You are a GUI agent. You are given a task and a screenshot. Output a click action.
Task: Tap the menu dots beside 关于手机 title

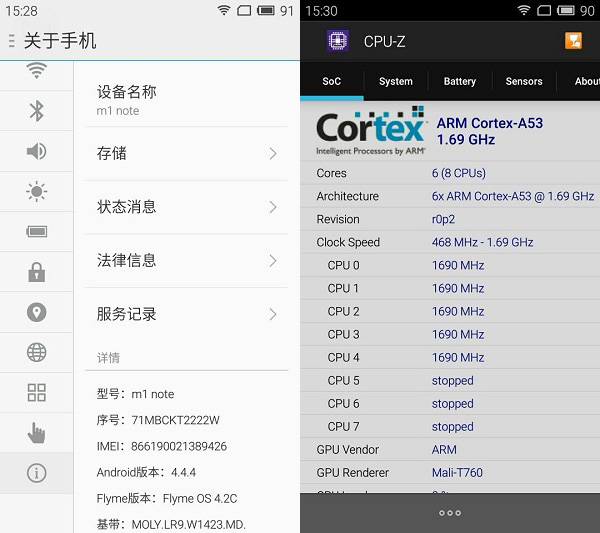[11, 41]
